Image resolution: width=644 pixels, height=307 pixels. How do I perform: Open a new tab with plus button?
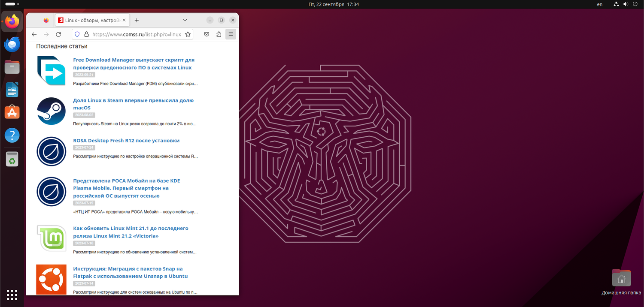[137, 20]
